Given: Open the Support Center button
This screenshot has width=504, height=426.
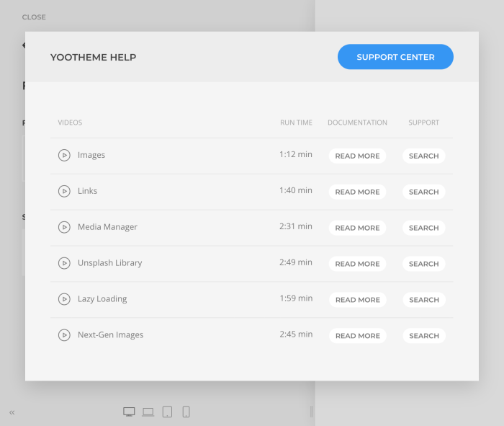Looking at the screenshot, I should tap(395, 57).
